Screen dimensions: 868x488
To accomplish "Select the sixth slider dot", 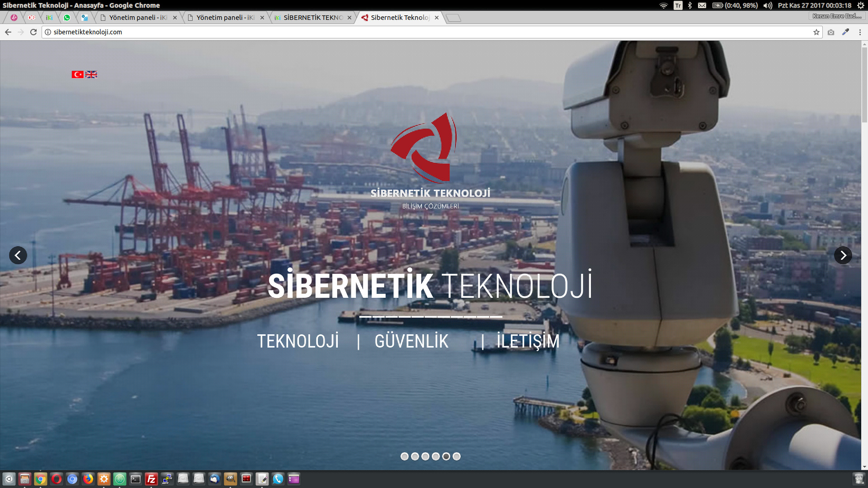I will pyautogui.click(x=457, y=456).
